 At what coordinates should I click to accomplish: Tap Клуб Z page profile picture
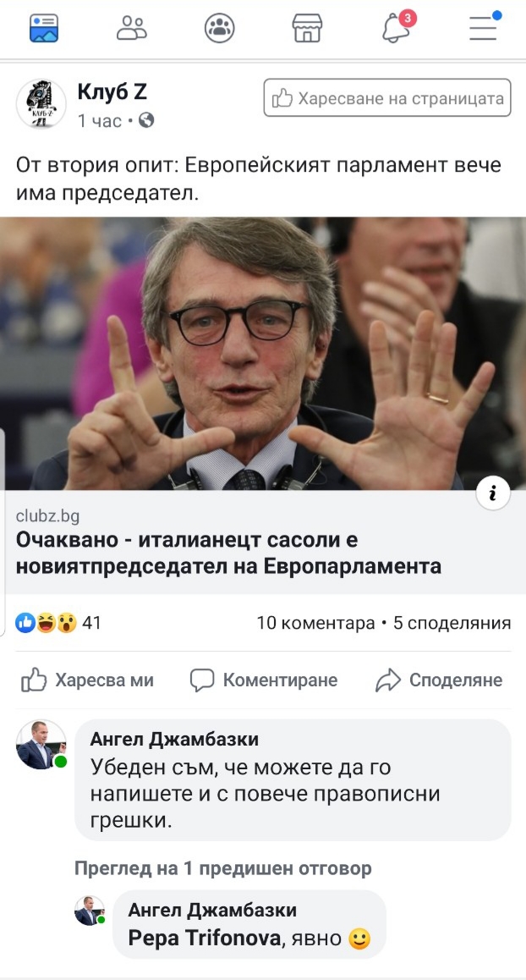click(41, 104)
